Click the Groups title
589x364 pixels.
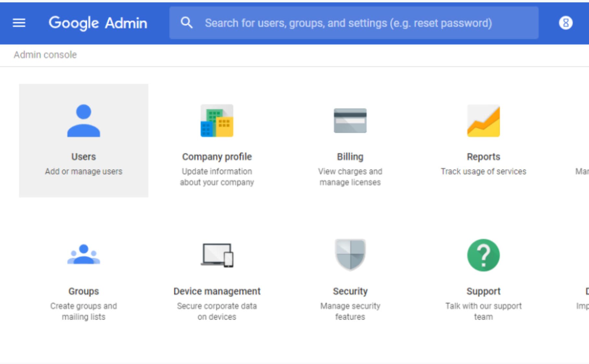[84, 291]
